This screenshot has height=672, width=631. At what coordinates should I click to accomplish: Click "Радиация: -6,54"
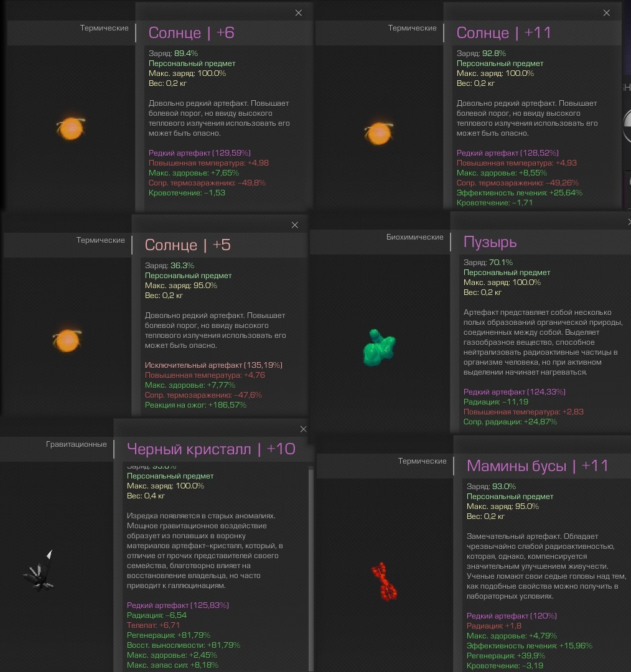click(156, 615)
